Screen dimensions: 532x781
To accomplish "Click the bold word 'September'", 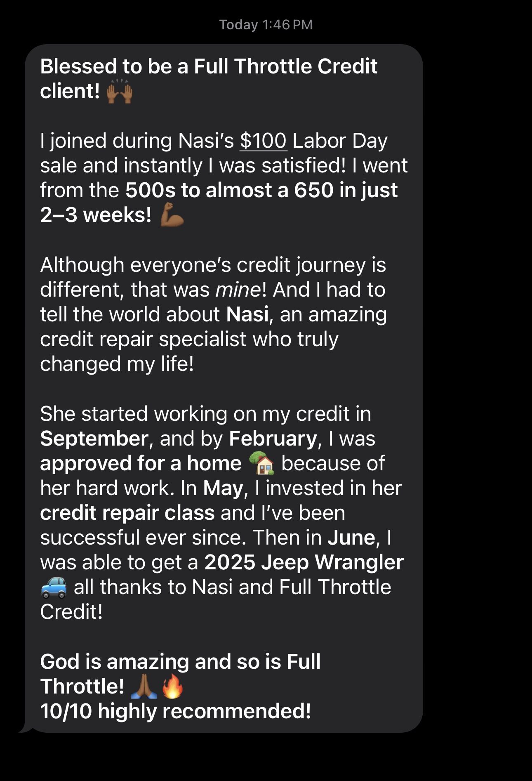I will pos(94,439).
